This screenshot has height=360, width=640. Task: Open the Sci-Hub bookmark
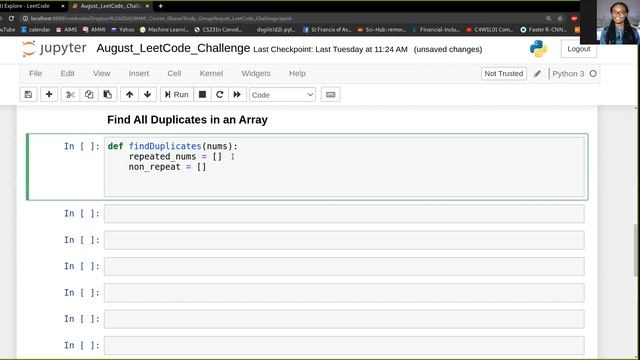[382, 29]
